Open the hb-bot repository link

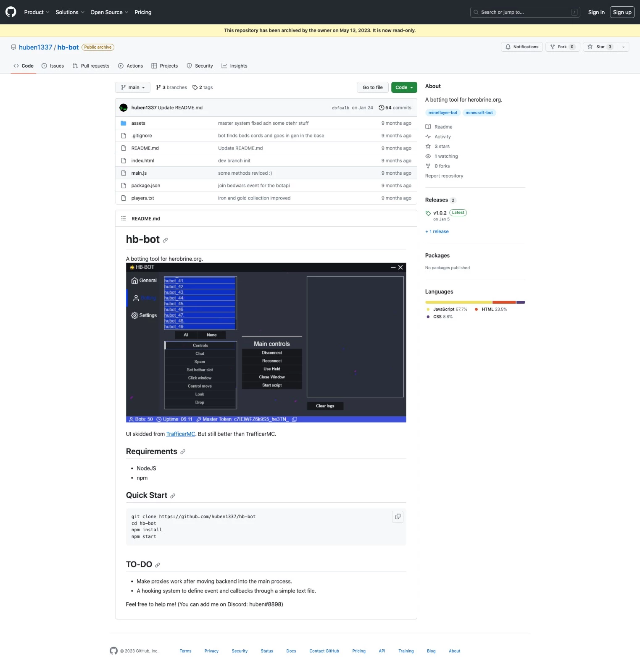pyautogui.click(x=68, y=47)
